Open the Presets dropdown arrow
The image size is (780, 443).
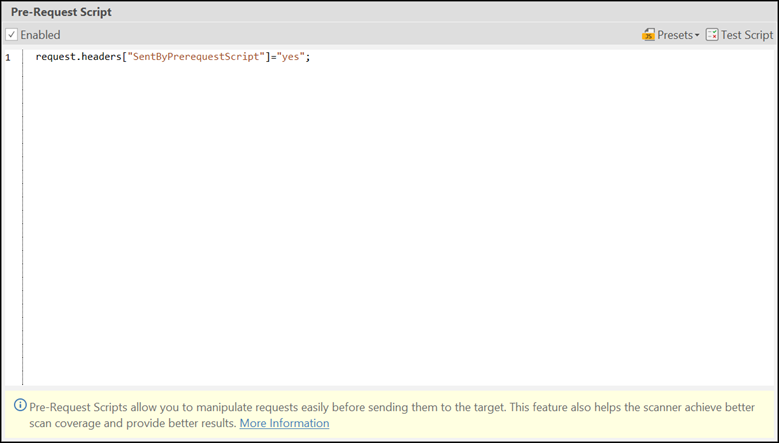pos(697,35)
